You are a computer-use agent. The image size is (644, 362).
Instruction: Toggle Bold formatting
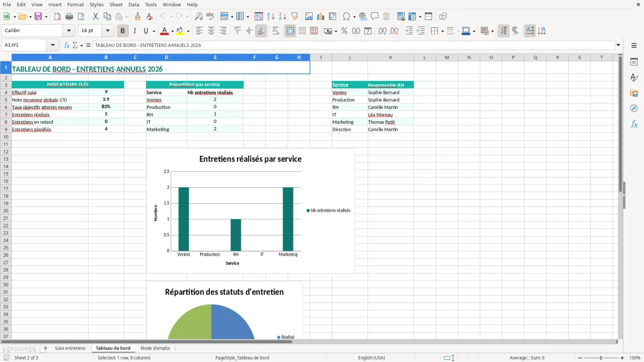(x=122, y=31)
